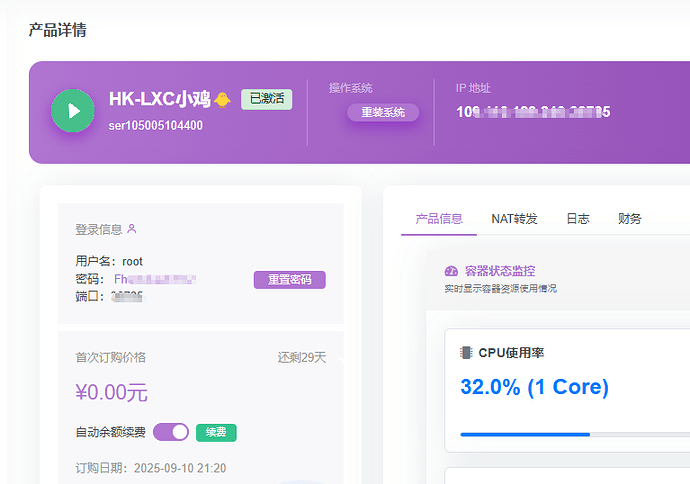Click the green 续费 button
Screen dimensions: 690x484
[216, 432]
